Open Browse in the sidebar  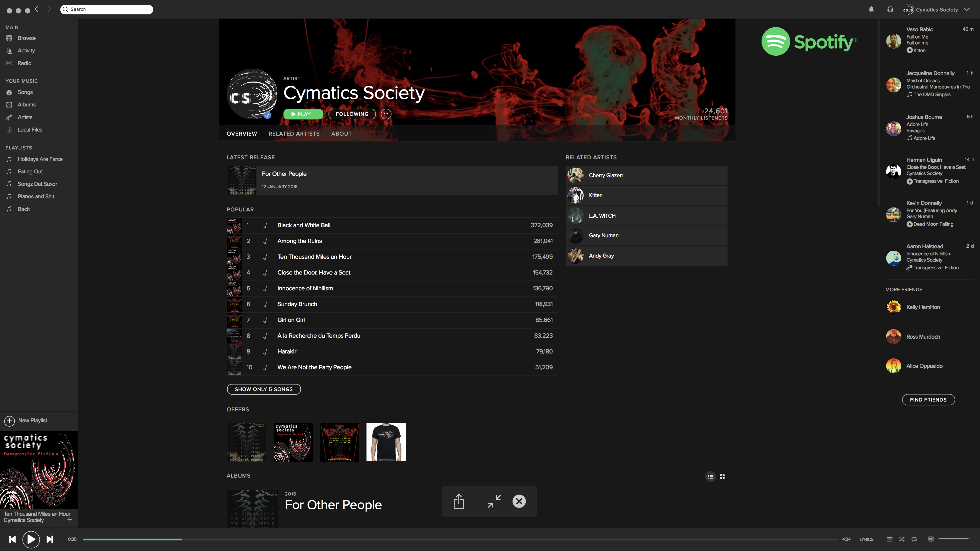(27, 38)
